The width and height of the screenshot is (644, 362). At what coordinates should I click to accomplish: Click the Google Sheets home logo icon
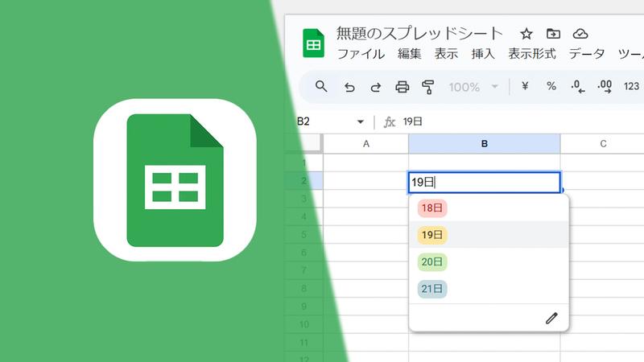(x=313, y=43)
